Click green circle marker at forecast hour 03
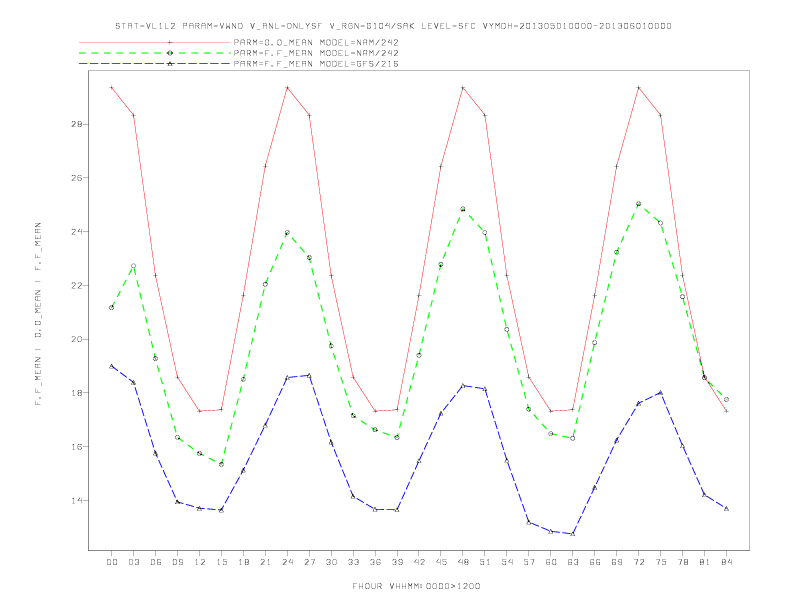Screen dimensions: 792x612 coord(134,266)
